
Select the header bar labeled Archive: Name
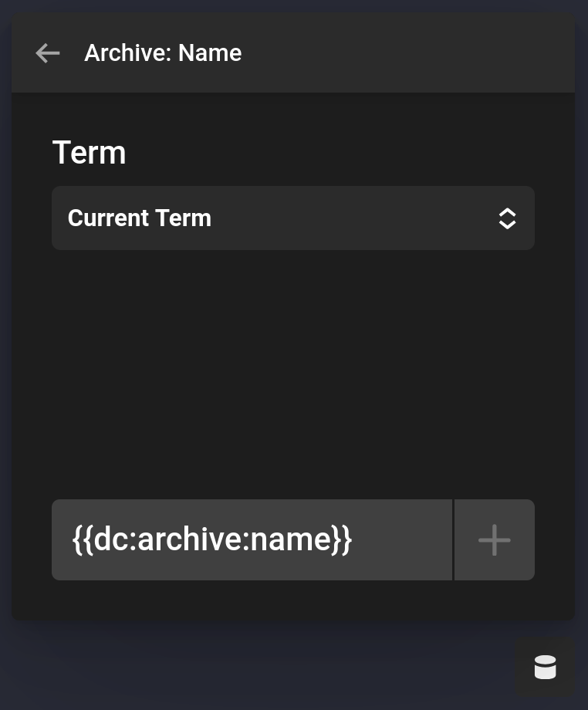(x=293, y=52)
